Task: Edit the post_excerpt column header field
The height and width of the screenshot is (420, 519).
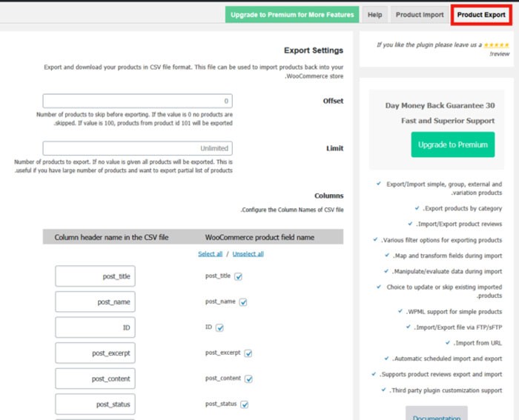Action: (x=96, y=353)
